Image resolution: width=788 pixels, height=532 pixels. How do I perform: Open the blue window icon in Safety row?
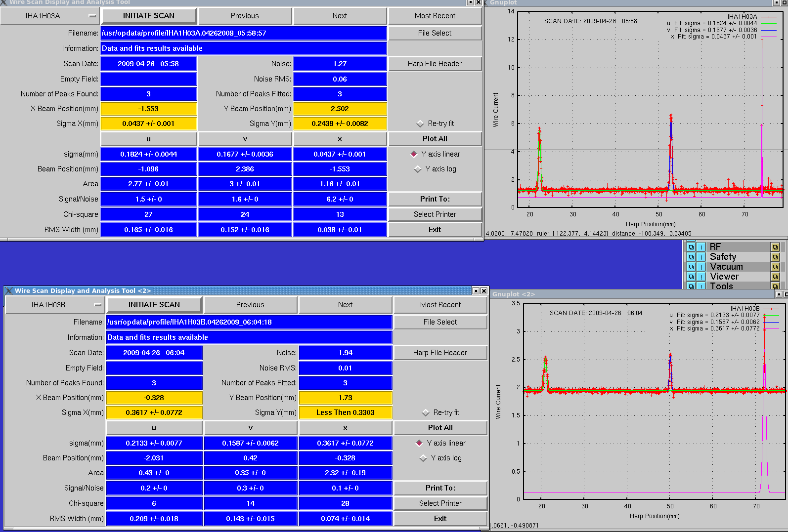691,257
